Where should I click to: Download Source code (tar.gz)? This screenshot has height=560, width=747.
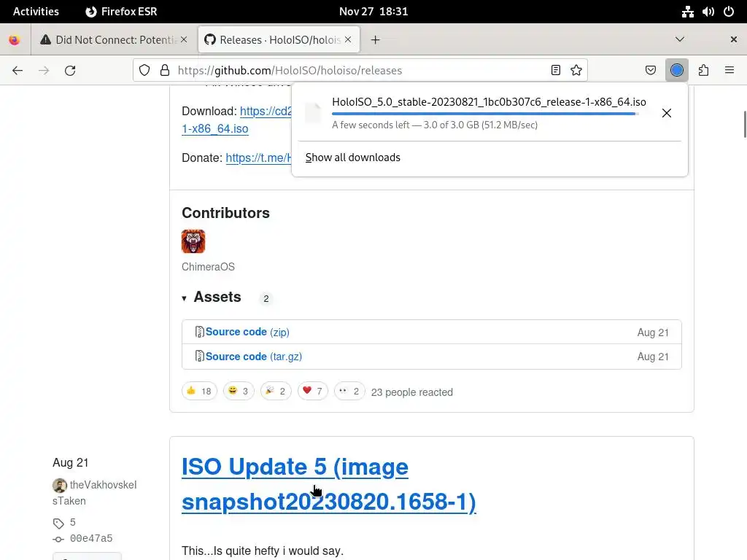pyautogui.click(x=253, y=356)
